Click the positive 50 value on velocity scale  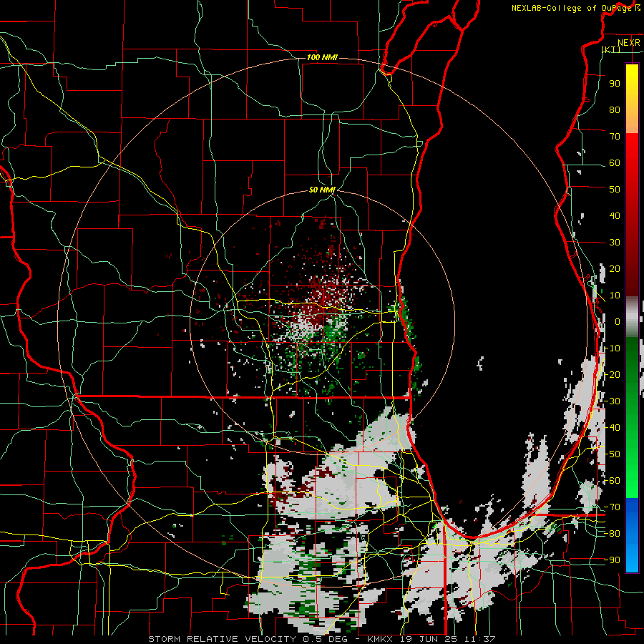[615, 190]
